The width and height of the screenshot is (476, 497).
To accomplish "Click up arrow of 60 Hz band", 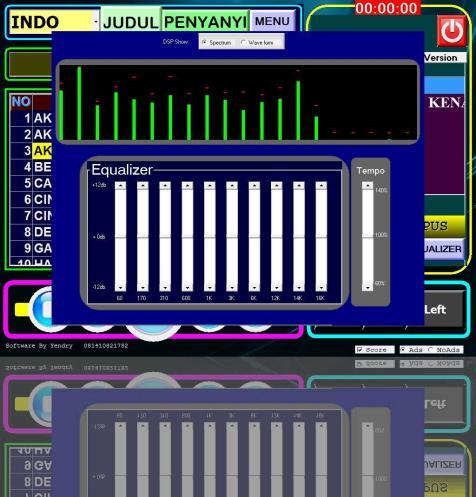I will 120,185.
